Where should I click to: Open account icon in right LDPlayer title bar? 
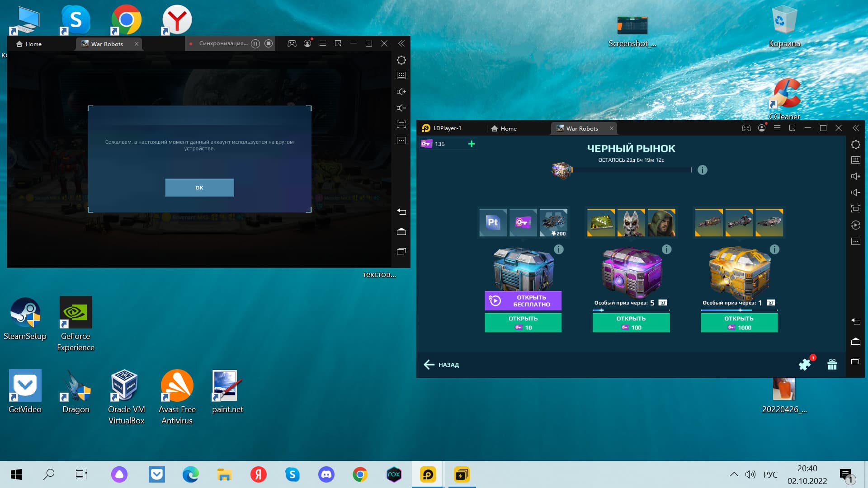pos(762,128)
